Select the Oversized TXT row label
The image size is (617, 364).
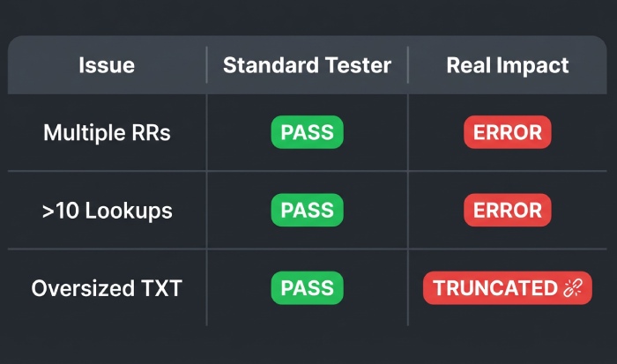[x=107, y=288]
